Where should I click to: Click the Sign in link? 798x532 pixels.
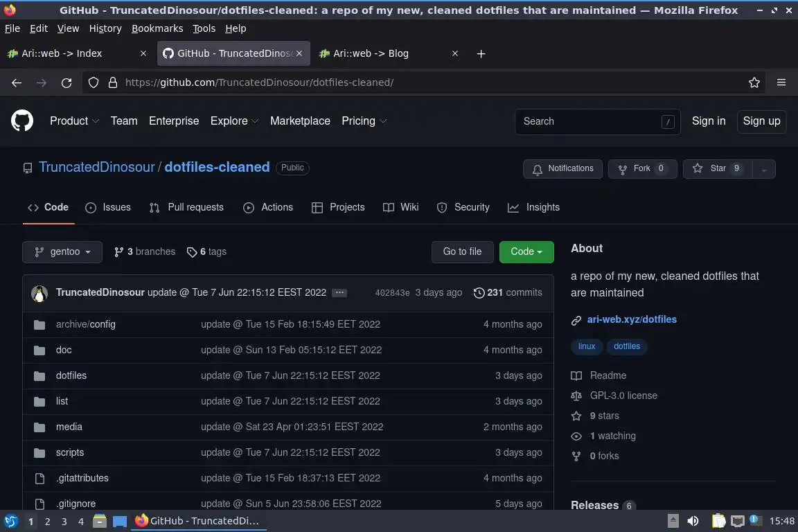tap(709, 121)
